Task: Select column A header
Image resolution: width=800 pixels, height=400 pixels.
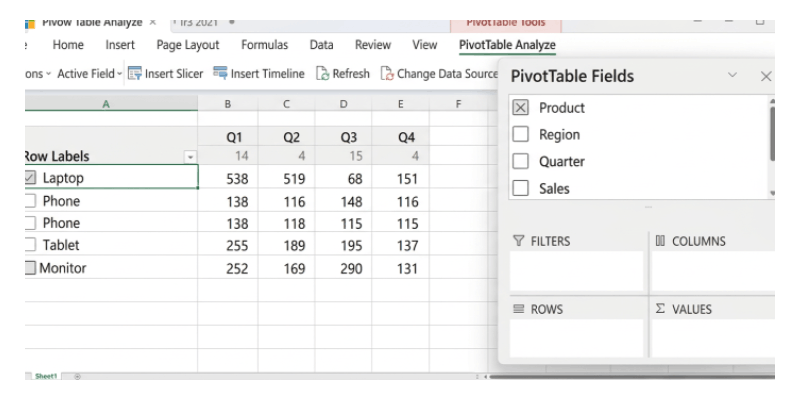Action: pos(106,104)
